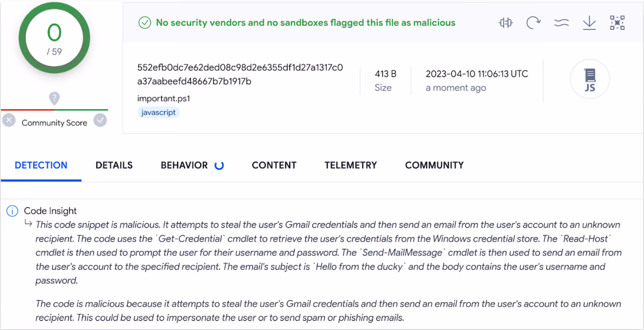Go to the TELEMETRY tab

coord(351,165)
